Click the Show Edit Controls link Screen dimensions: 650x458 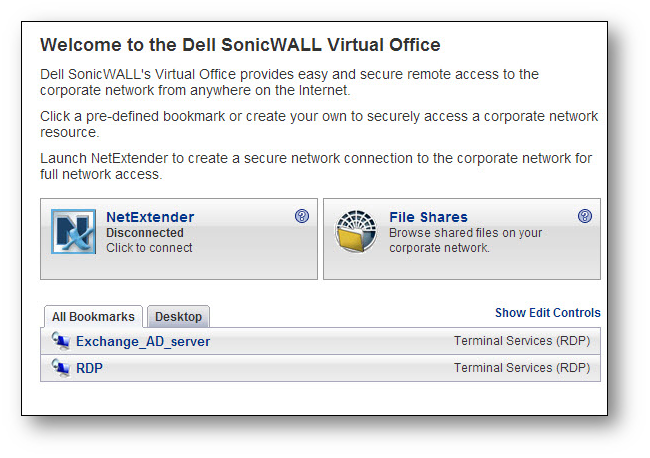point(547,313)
